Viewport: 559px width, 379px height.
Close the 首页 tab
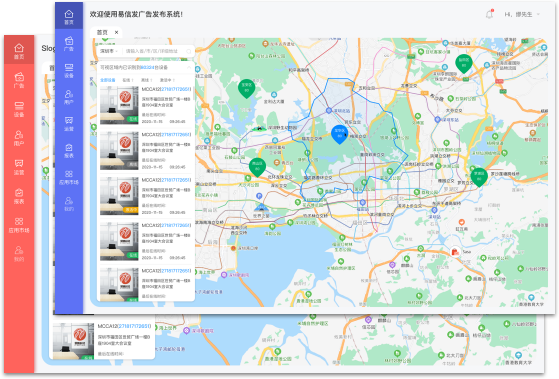(x=117, y=32)
